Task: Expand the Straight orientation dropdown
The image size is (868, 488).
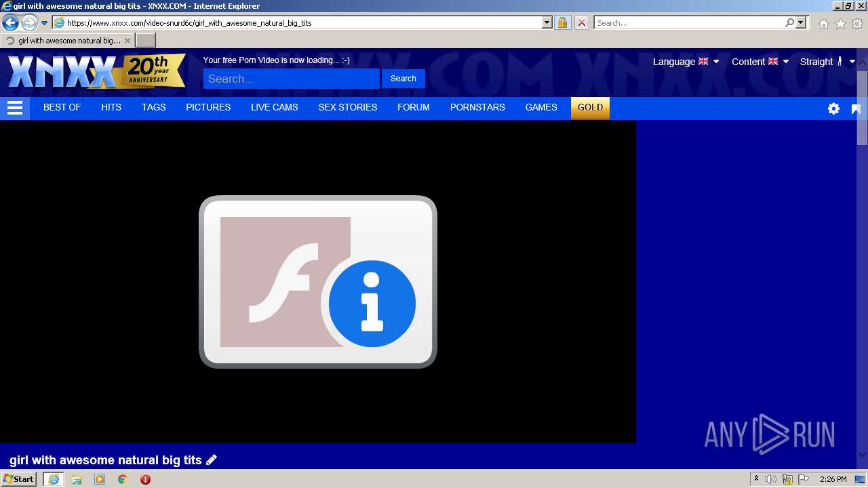Action: pos(828,62)
